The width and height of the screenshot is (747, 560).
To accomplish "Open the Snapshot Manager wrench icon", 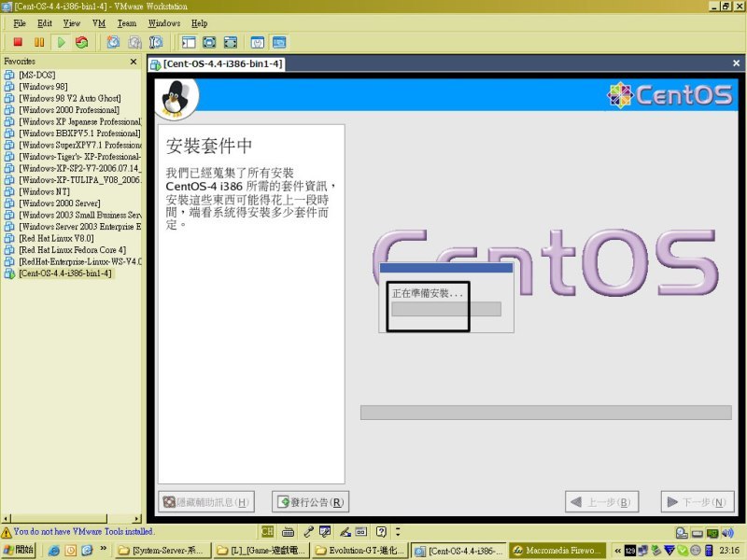I will click(156, 42).
